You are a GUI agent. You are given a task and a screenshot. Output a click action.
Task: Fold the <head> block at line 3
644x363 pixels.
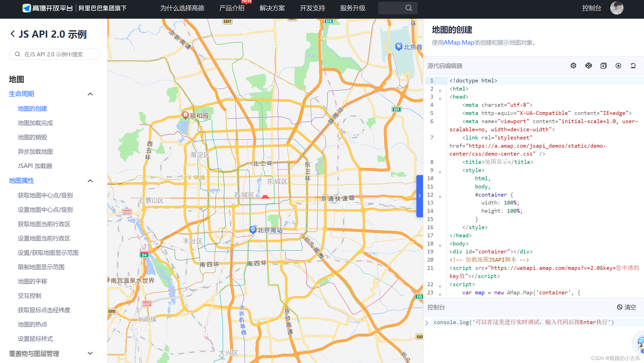[440, 99]
